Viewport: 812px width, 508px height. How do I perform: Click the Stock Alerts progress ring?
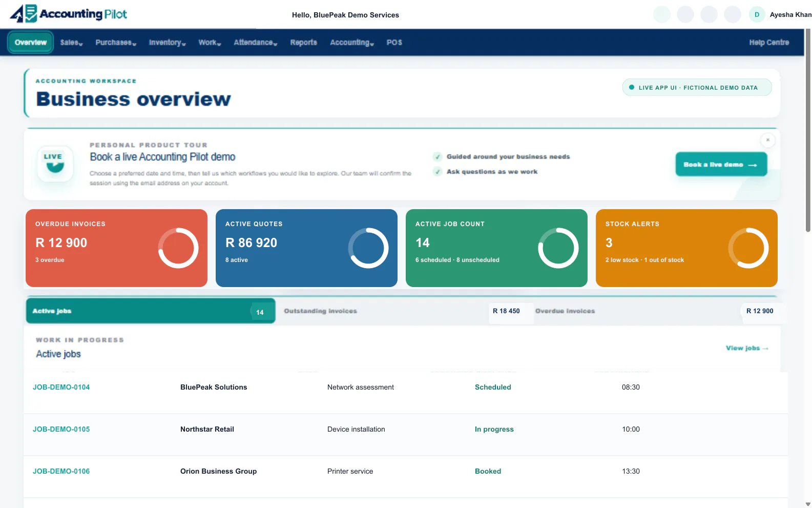tap(748, 248)
